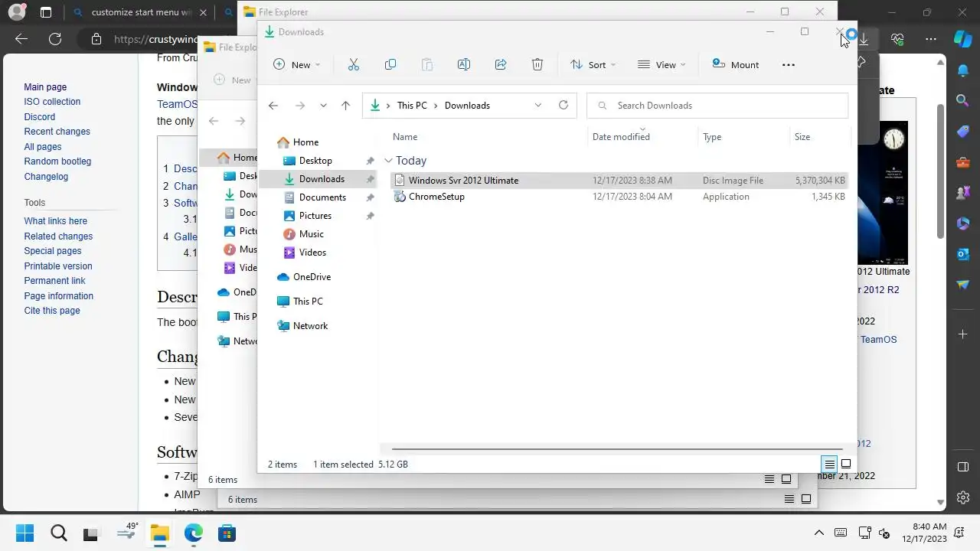The height and width of the screenshot is (551, 980).
Task: Add a sidebar app with plus icon
Action: 963,334
